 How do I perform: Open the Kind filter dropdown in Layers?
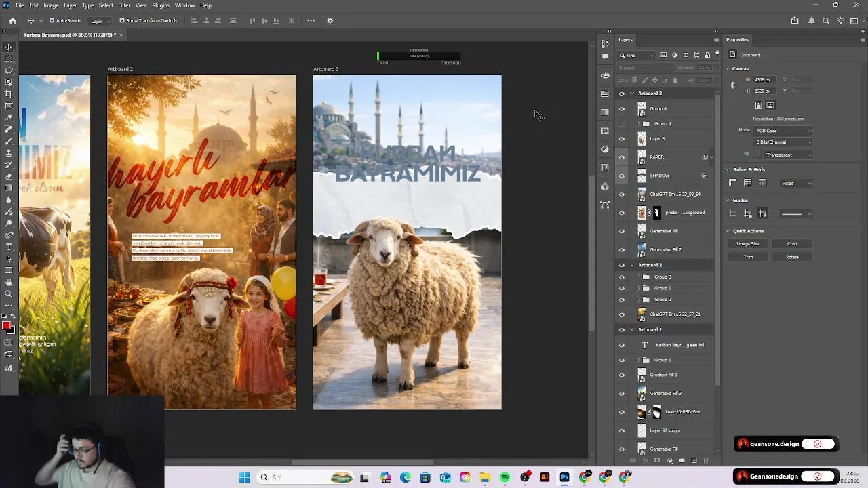point(637,55)
